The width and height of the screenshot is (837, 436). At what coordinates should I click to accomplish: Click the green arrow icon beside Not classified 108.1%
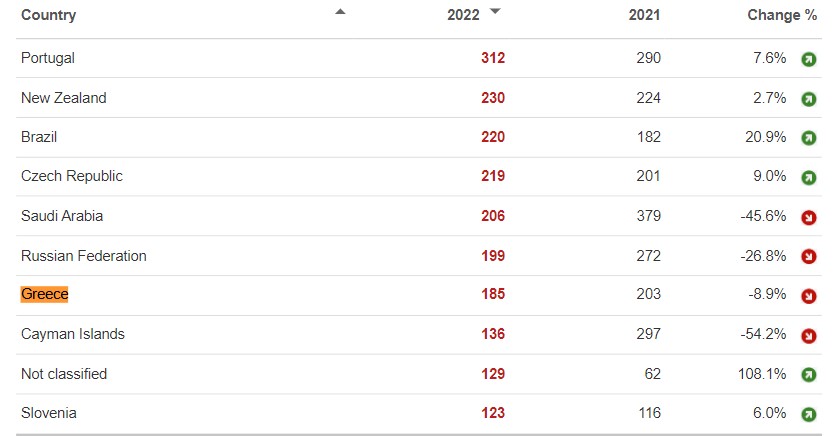click(809, 375)
